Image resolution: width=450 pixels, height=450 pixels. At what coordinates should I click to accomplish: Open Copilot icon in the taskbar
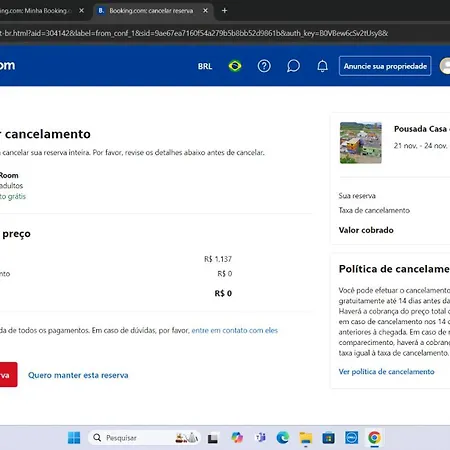click(x=237, y=438)
